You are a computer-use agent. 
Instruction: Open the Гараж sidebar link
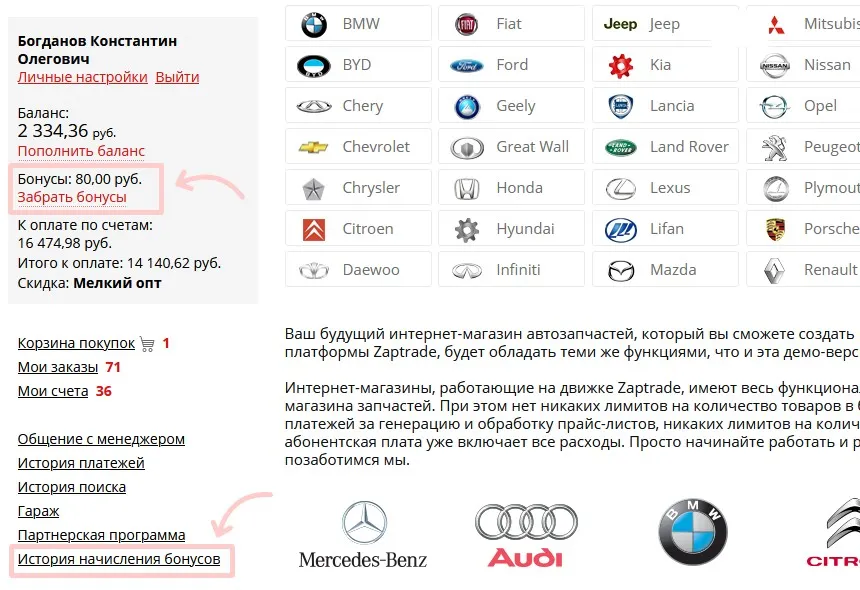pyautogui.click(x=38, y=511)
